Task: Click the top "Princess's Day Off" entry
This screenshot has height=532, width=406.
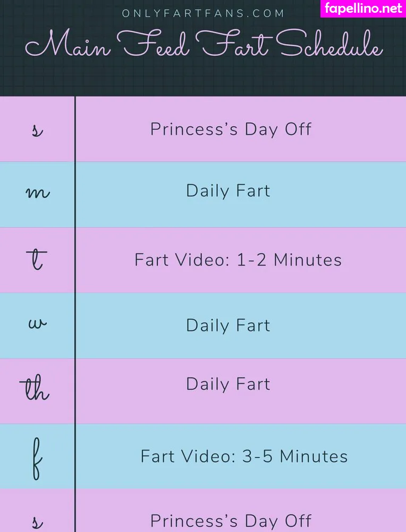Action: [231, 129]
